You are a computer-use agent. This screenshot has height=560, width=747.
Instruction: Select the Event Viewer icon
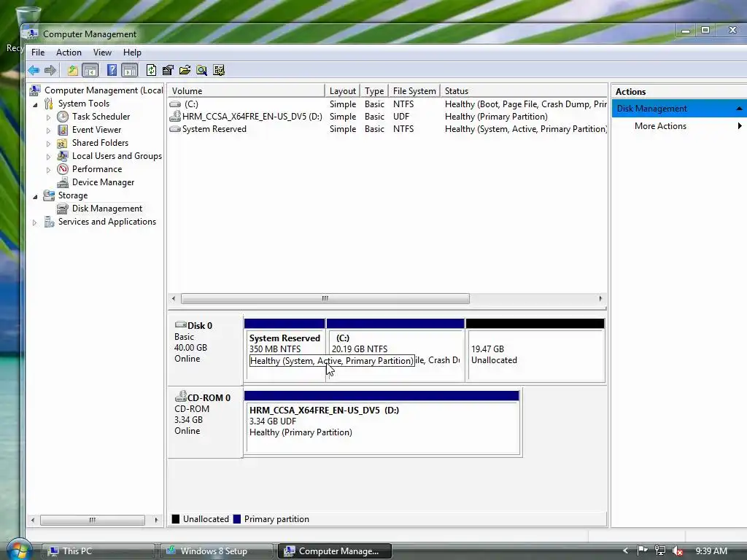[x=63, y=130]
